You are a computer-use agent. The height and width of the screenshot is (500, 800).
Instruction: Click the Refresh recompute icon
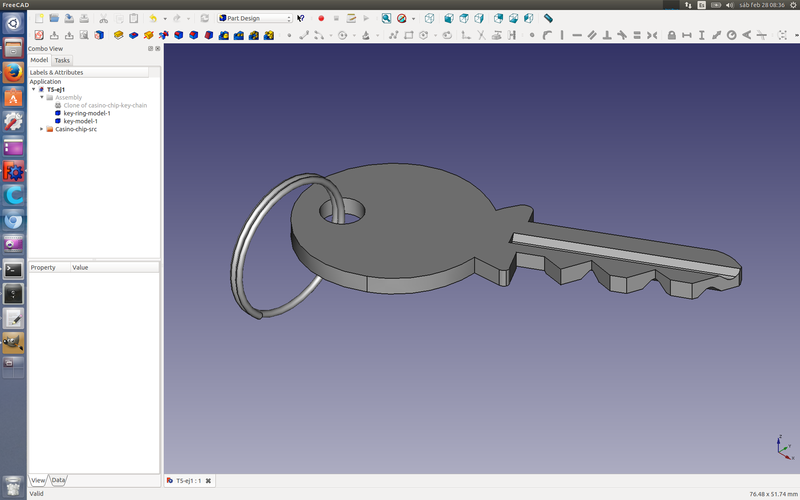(x=204, y=18)
